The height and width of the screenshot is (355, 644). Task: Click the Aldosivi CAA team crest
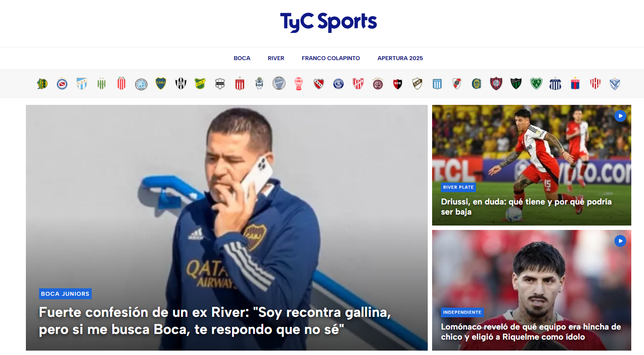42,84
